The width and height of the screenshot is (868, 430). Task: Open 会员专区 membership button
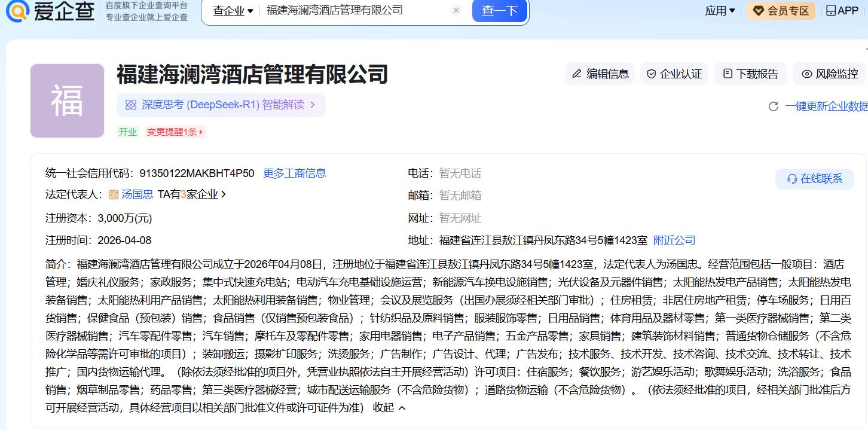pyautogui.click(x=781, y=11)
